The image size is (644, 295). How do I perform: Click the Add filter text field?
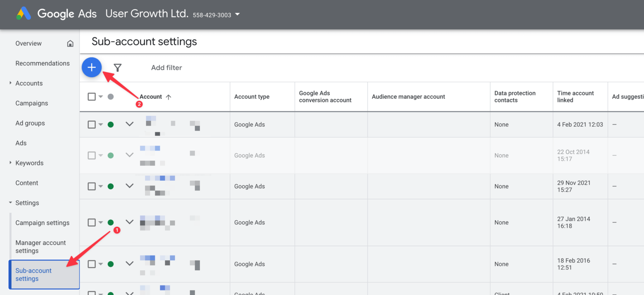[166, 68]
